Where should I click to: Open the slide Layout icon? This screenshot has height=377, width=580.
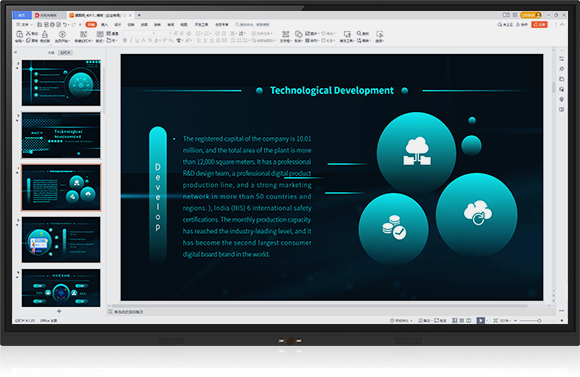click(100, 34)
